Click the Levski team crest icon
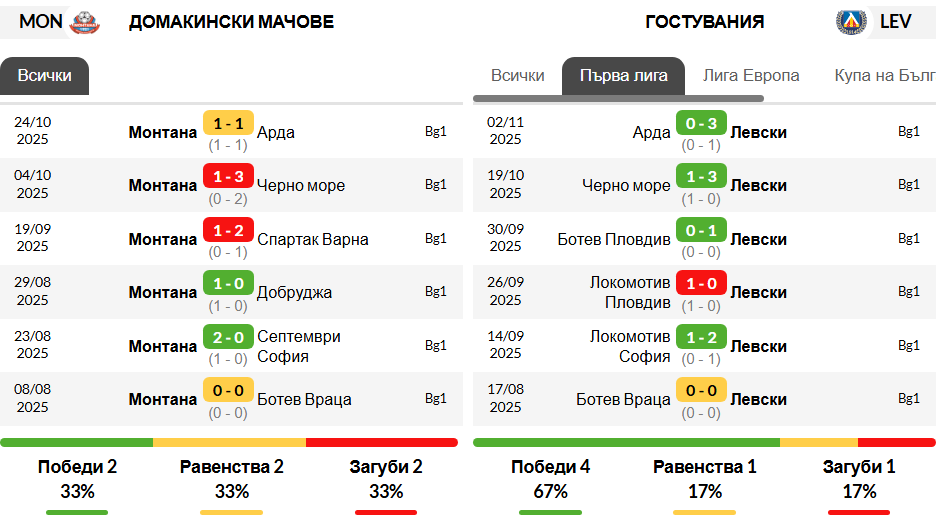The height and width of the screenshot is (526, 936). click(851, 22)
